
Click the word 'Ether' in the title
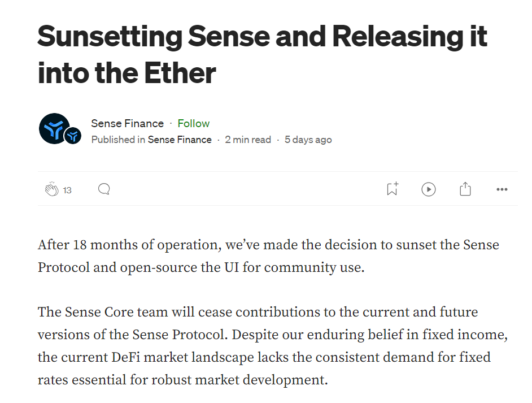[180, 73]
